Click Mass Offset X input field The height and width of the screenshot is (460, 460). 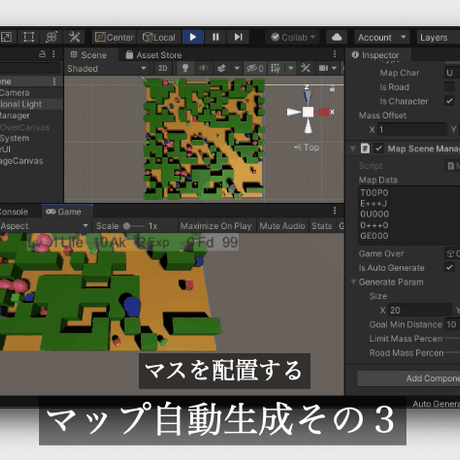coord(412,129)
